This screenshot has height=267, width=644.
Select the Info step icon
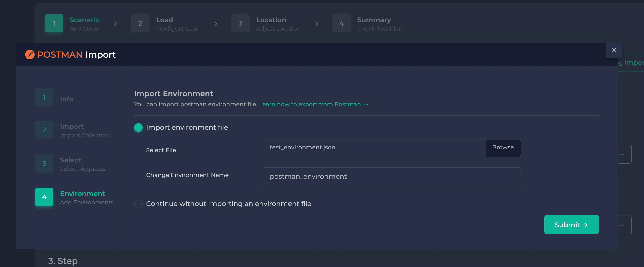tap(44, 97)
